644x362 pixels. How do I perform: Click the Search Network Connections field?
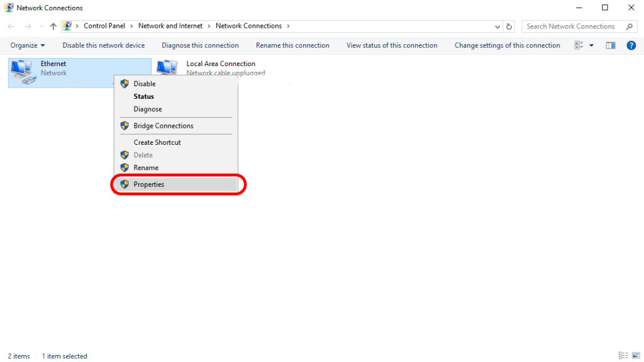[574, 26]
